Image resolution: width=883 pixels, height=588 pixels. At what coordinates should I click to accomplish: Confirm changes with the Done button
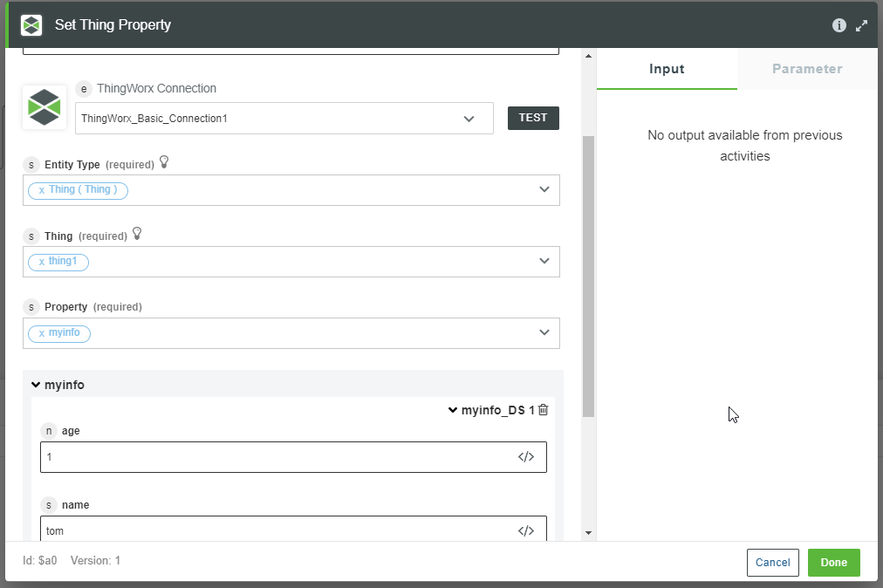click(x=833, y=562)
